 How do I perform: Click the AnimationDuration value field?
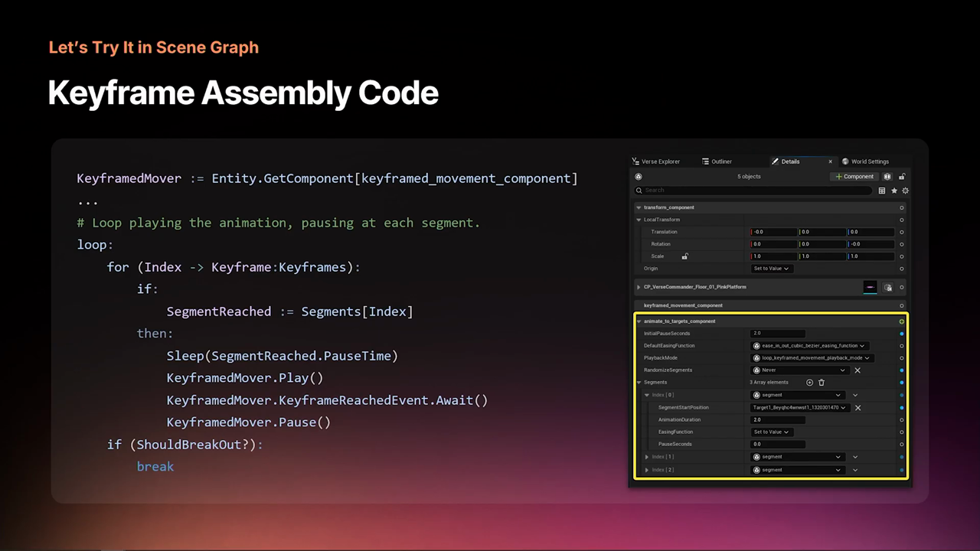778,420
